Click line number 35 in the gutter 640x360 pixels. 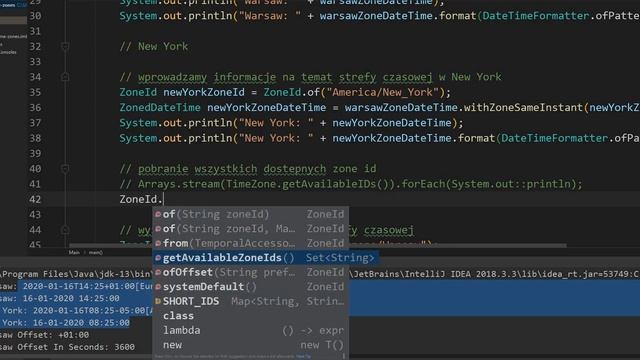click(x=36, y=92)
